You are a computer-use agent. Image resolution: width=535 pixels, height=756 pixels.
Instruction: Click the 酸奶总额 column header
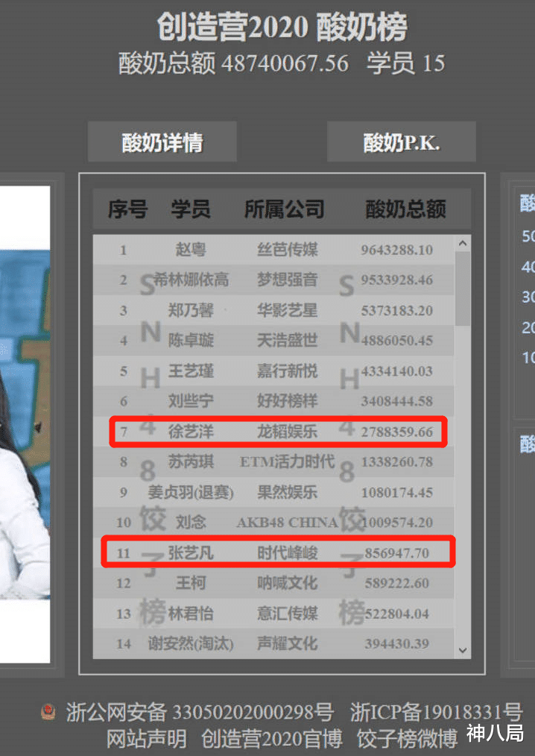click(405, 210)
